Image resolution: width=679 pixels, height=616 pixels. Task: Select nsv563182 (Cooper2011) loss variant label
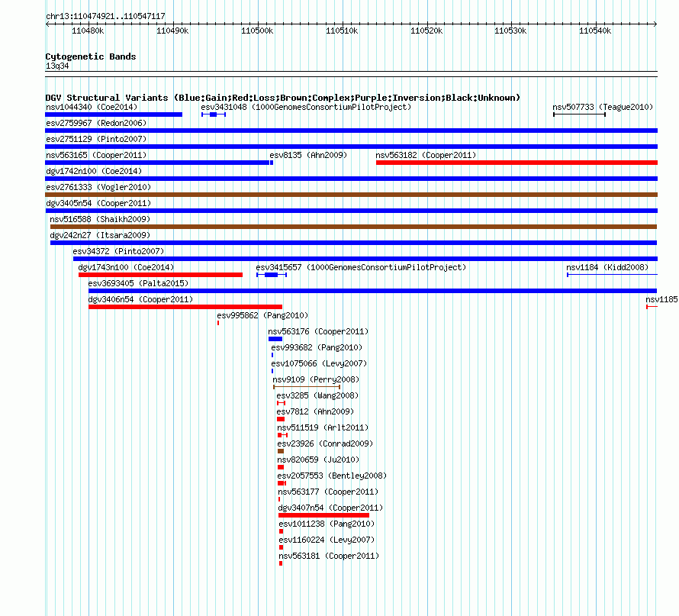(426, 155)
